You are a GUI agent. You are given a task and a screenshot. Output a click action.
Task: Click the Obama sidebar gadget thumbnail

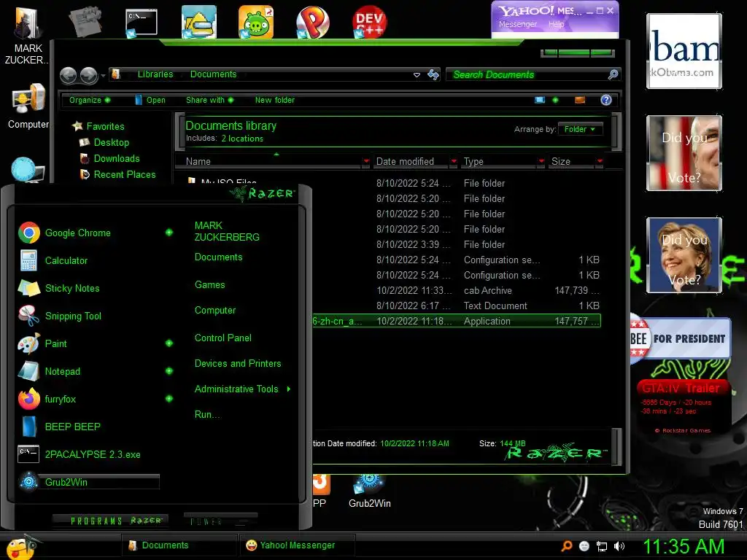point(684,51)
